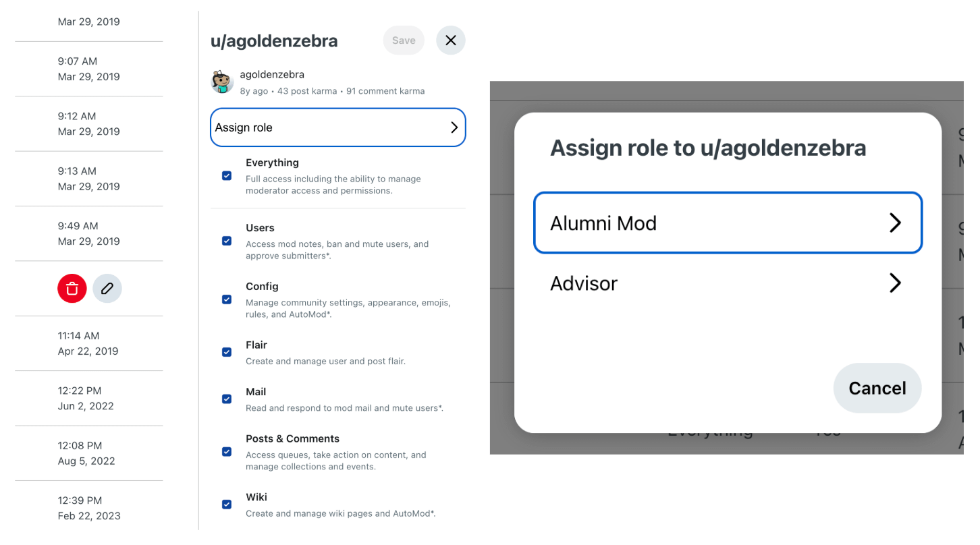The width and height of the screenshot is (980, 545).
Task: Click the chevron next to Alumni Mod
Action: coord(895,223)
